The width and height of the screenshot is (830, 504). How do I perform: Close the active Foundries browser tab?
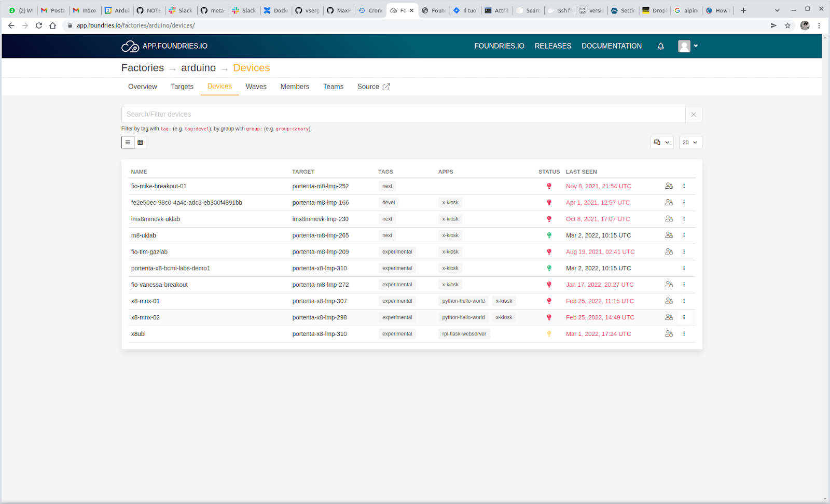pos(412,10)
